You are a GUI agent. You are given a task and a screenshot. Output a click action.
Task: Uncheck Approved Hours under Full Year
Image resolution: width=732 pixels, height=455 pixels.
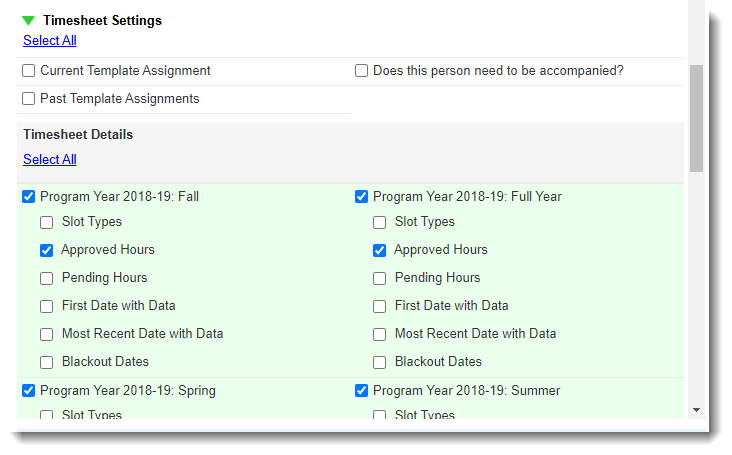380,250
